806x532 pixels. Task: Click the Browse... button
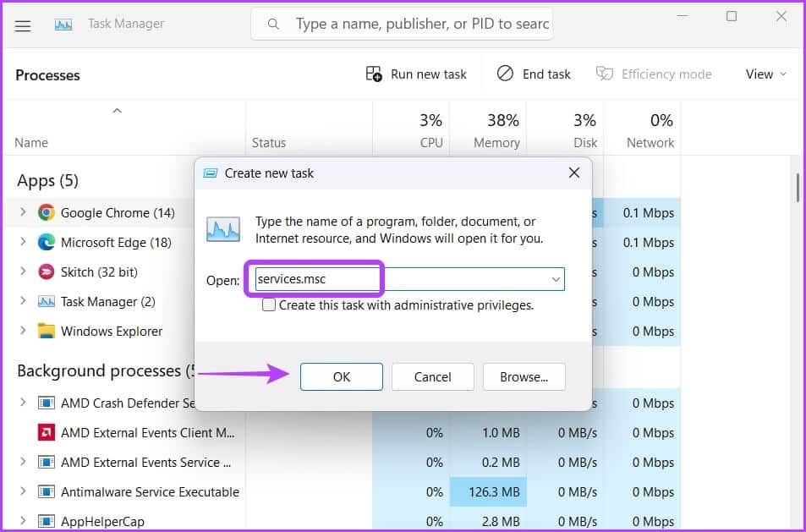pos(524,377)
